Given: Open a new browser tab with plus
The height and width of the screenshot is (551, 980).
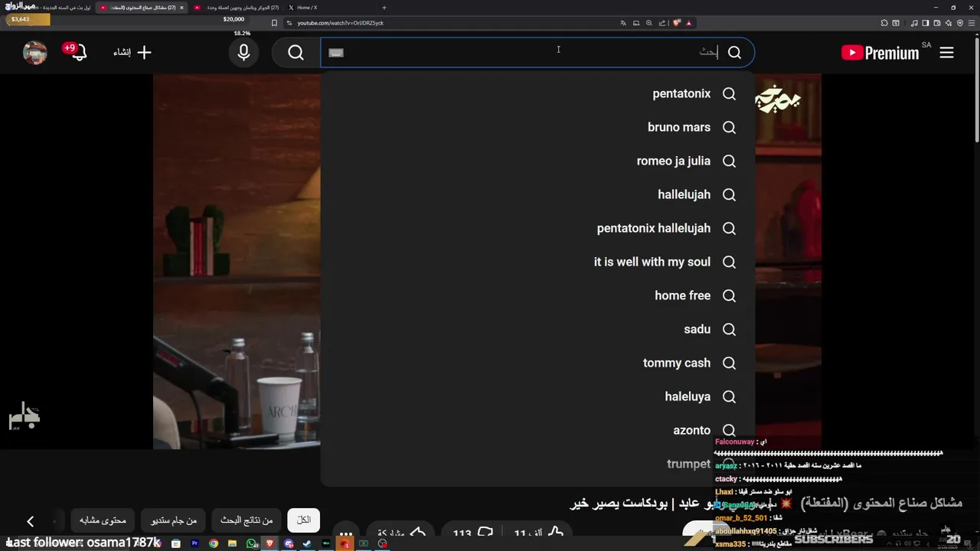Looking at the screenshot, I should coord(384,8).
